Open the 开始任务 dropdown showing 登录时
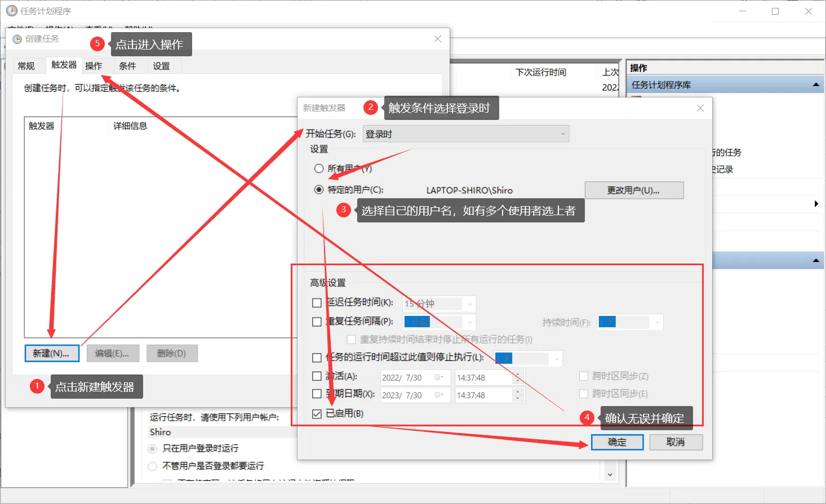 tap(466, 134)
